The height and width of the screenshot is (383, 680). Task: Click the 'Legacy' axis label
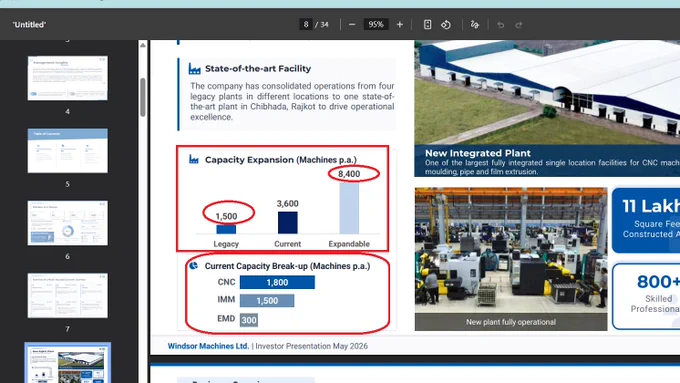click(226, 244)
